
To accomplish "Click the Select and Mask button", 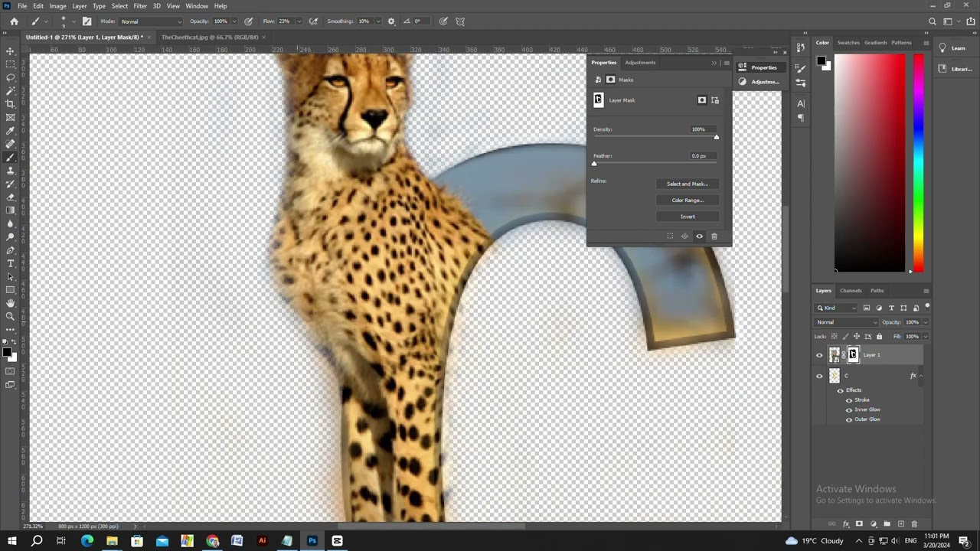I will [687, 184].
